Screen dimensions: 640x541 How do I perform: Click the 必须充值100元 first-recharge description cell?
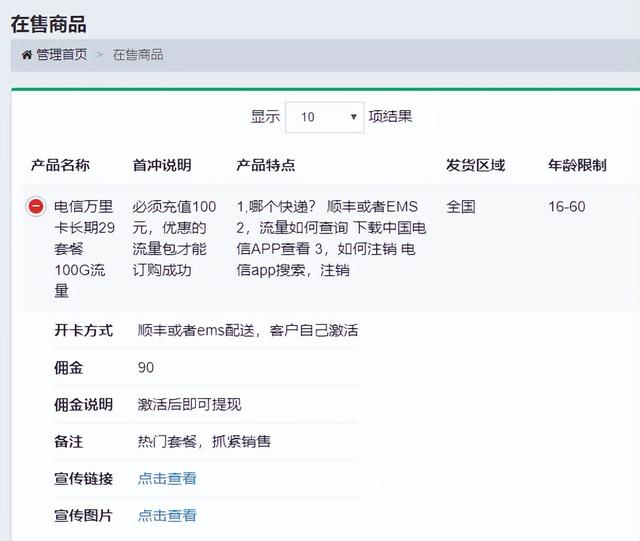pyautogui.click(x=174, y=238)
